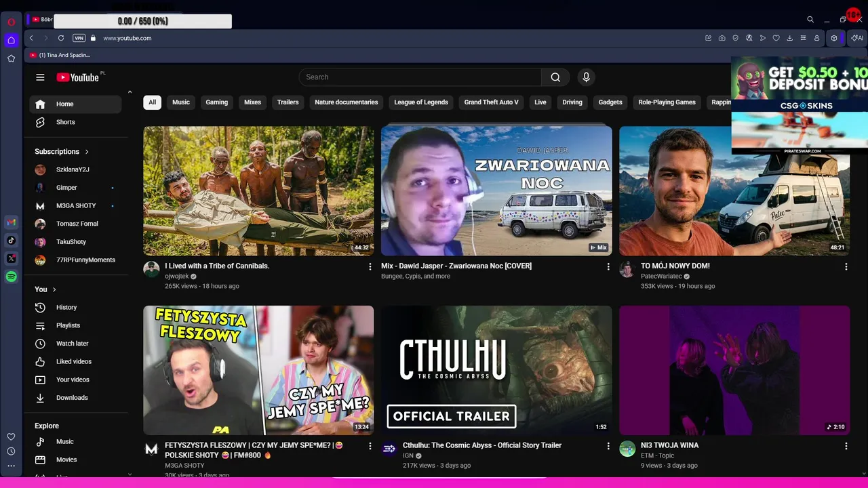Open the Tribe of Cannibals video thumbnail
This screenshot has height=488, width=868.
(258, 191)
